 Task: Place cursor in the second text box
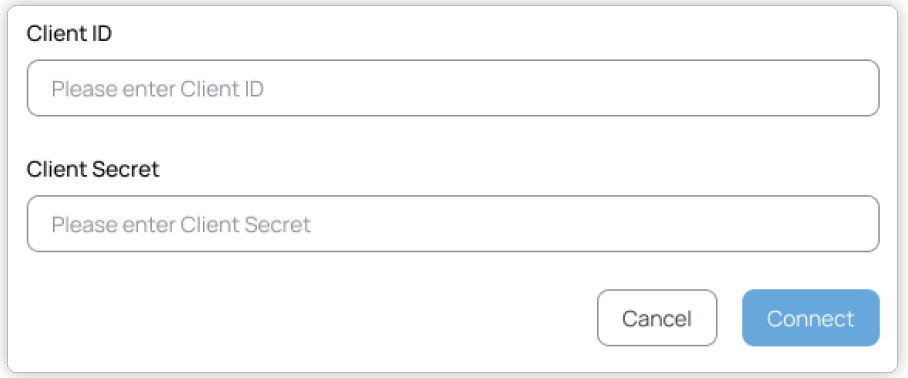[x=453, y=223]
